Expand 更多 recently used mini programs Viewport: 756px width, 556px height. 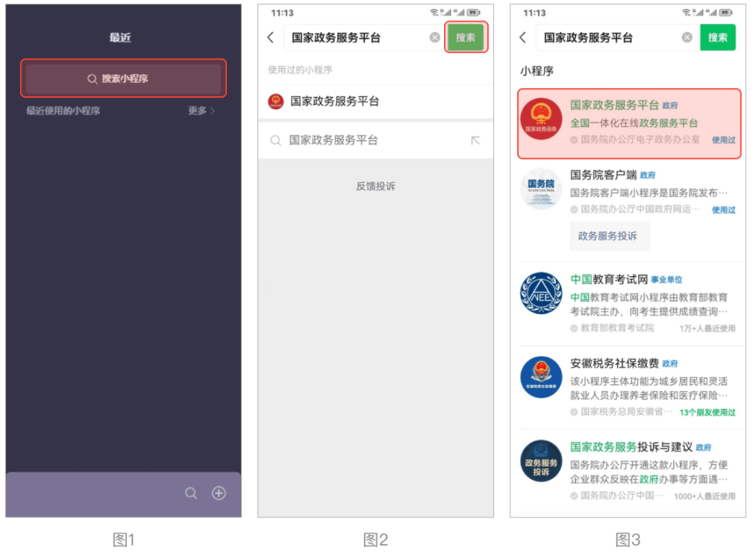202,110
